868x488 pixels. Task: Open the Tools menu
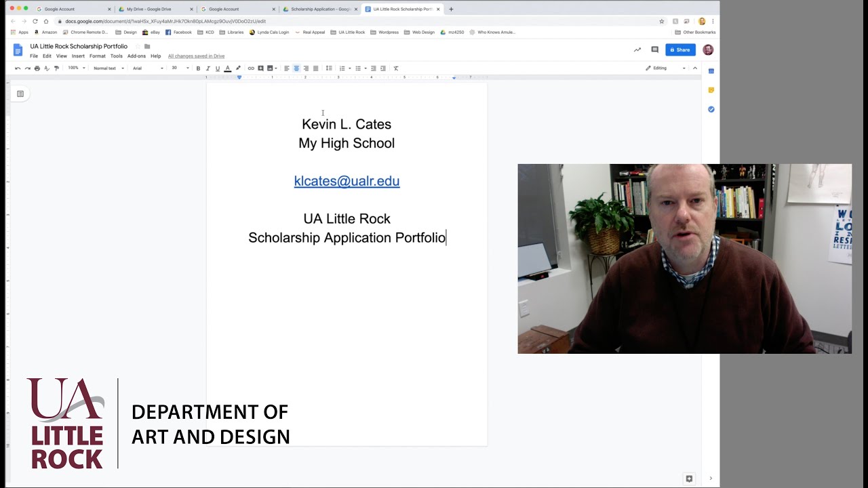[117, 56]
